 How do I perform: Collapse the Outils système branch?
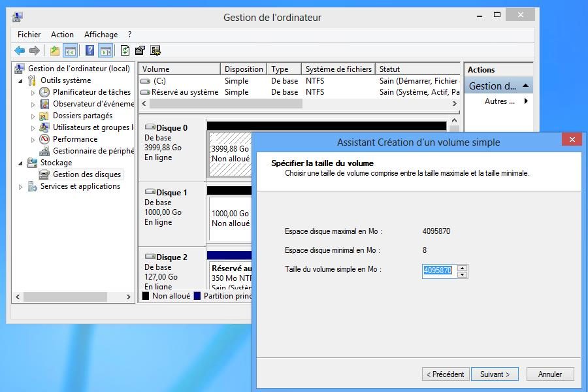pos(20,81)
